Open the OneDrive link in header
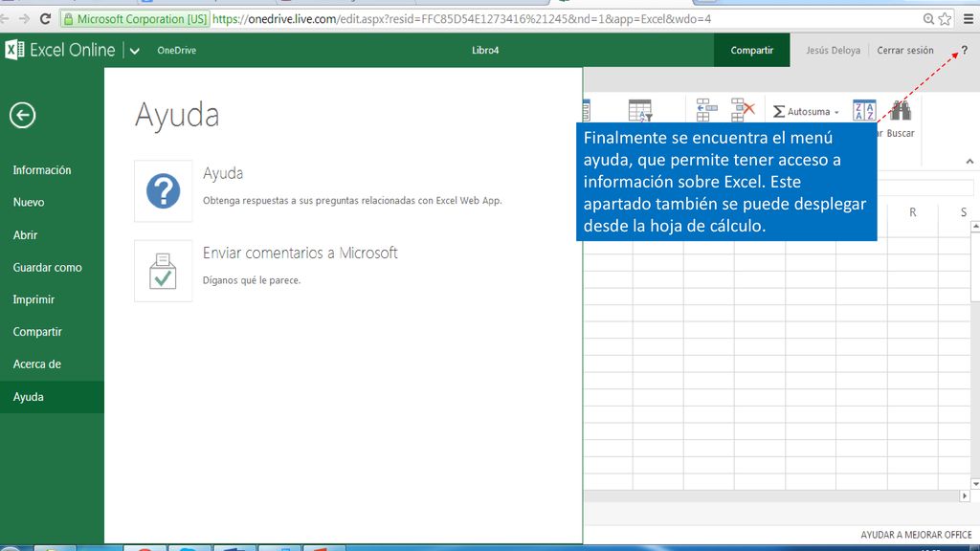The image size is (980, 551). 177,50
